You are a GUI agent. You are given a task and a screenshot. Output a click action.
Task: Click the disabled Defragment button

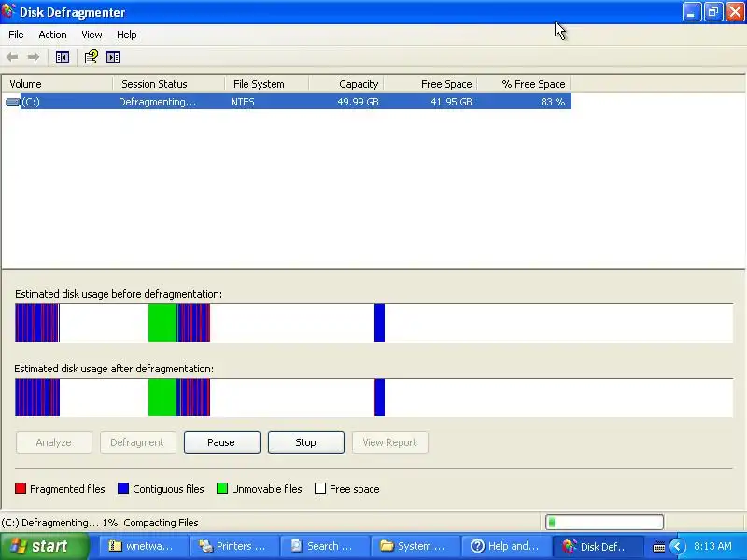pos(137,442)
